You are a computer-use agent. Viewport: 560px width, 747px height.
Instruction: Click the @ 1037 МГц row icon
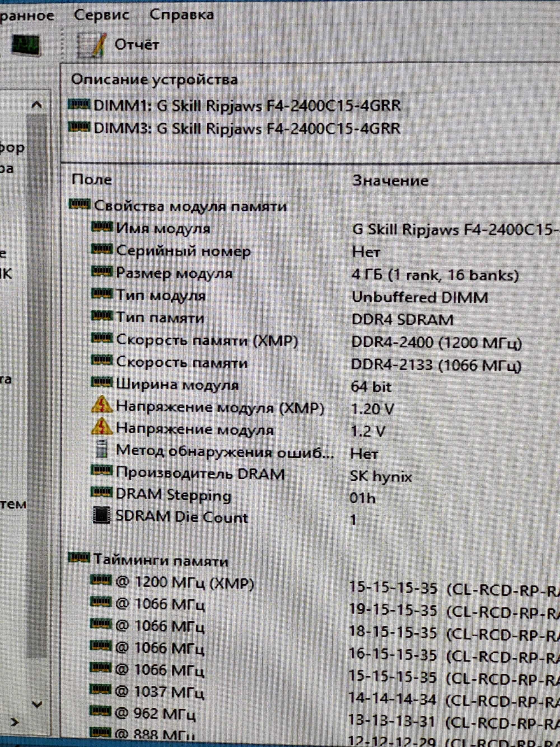point(101,689)
